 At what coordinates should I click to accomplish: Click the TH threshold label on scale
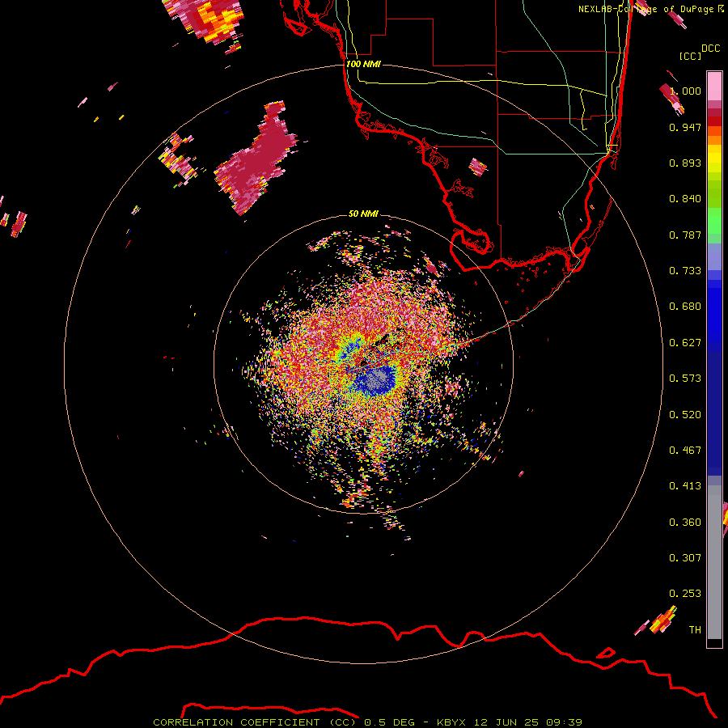pyautogui.click(x=695, y=630)
